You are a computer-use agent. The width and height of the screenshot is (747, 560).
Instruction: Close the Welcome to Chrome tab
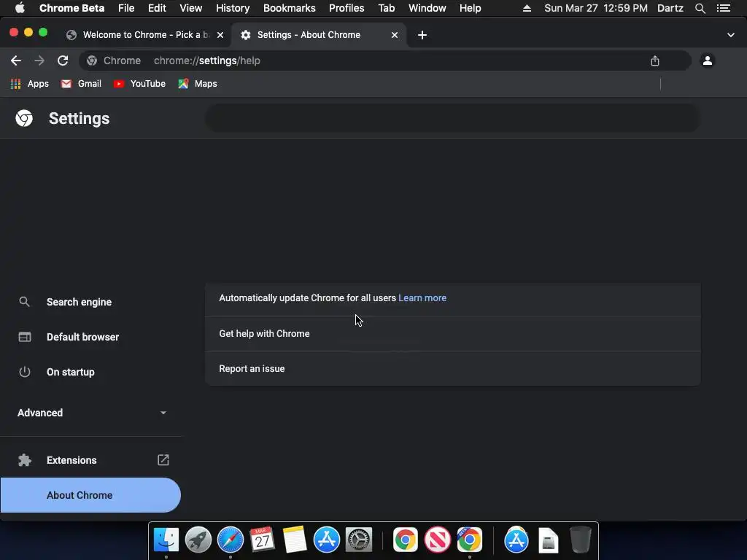click(220, 35)
